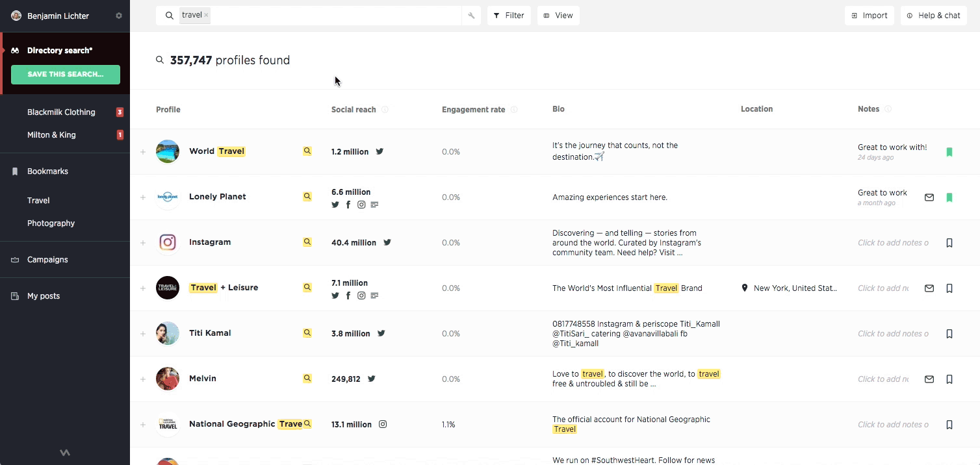The image size is (980, 465).
Task: Open My posts section
Action: pyautogui.click(x=44, y=296)
